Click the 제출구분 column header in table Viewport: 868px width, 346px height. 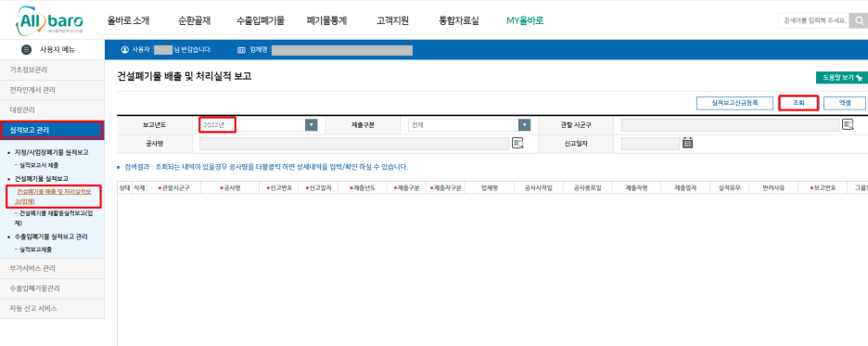[x=407, y=188]
